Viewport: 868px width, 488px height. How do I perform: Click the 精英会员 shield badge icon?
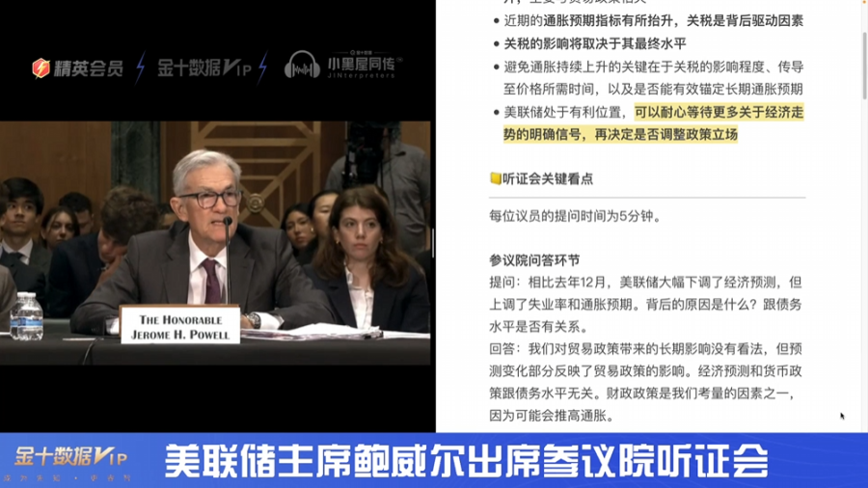pos(41,68)
